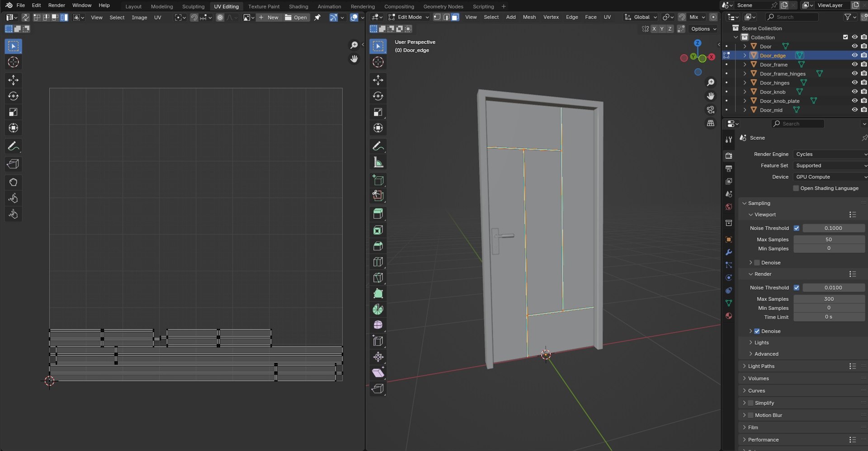This screenshot has height=451, width=868.
Task: Open the Output properties tab
Action: point(728,169)
